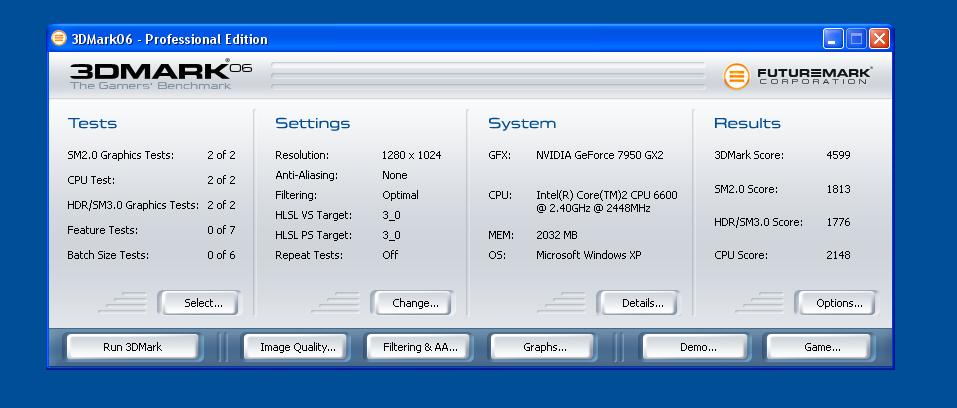Open the Graphs... tool
Image resolution: width=957 pixels, height=408 pixels.
542,347
